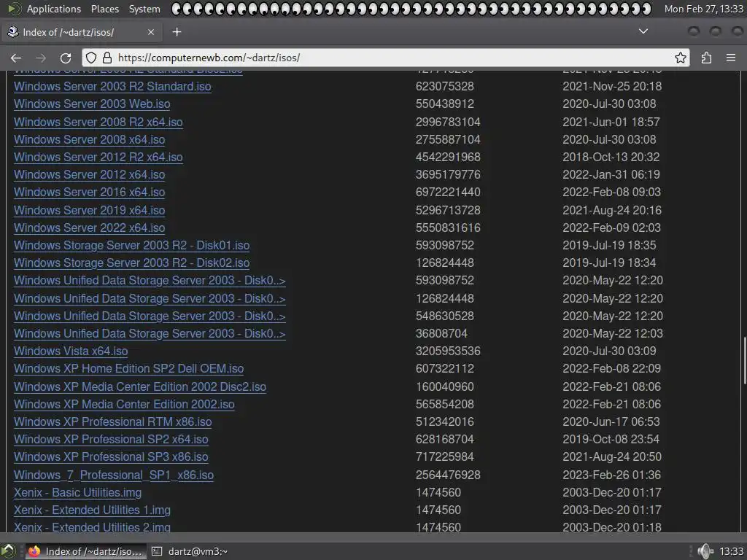Open Windows Server 2003 Web.iso link
Image resolution: width=747 pixels, height=560 pixels.
pyautogui.click(x=92, y=104)
